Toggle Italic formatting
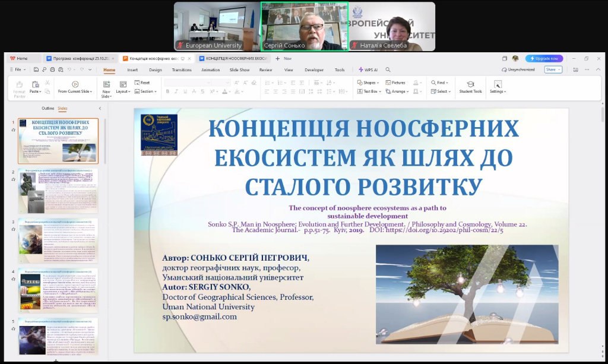Viewport: 608px width, 364px height. [x=176, y=91]
